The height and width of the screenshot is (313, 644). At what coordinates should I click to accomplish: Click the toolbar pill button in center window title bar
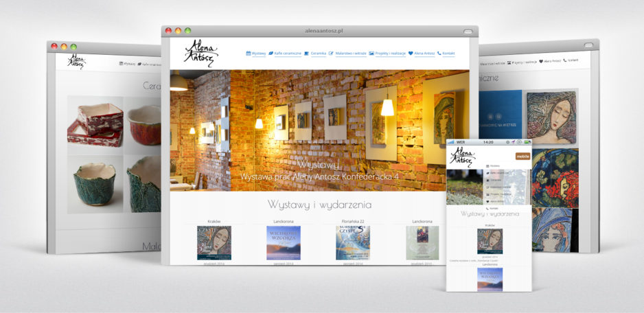tap(468, 32)
